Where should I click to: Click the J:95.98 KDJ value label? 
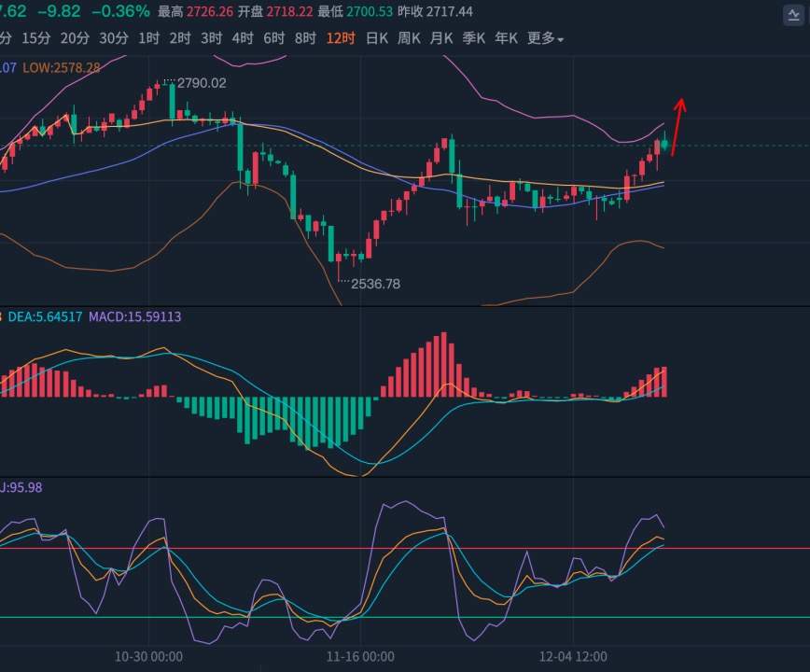[x=21, y=487]
